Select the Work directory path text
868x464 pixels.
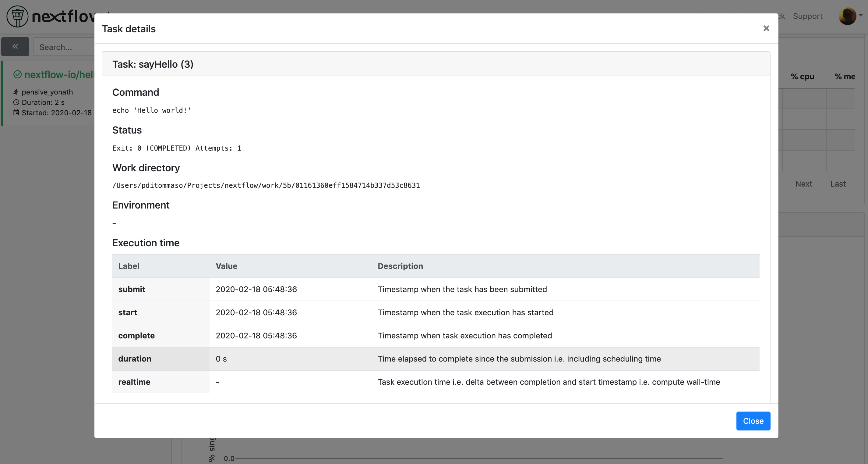pyautogui.click(x=266, y=185)
